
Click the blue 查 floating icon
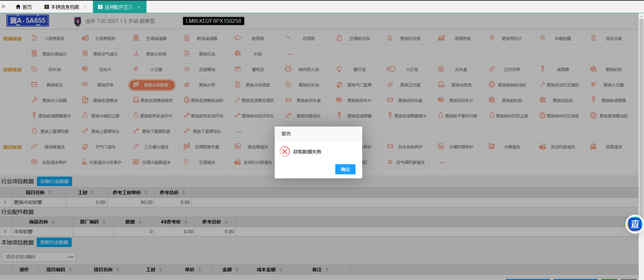(x=635, y=224)
